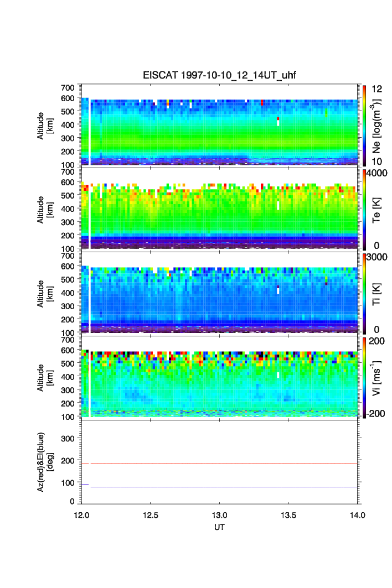Click the 10 minimum value on Ne color bar

coord(376,162)
